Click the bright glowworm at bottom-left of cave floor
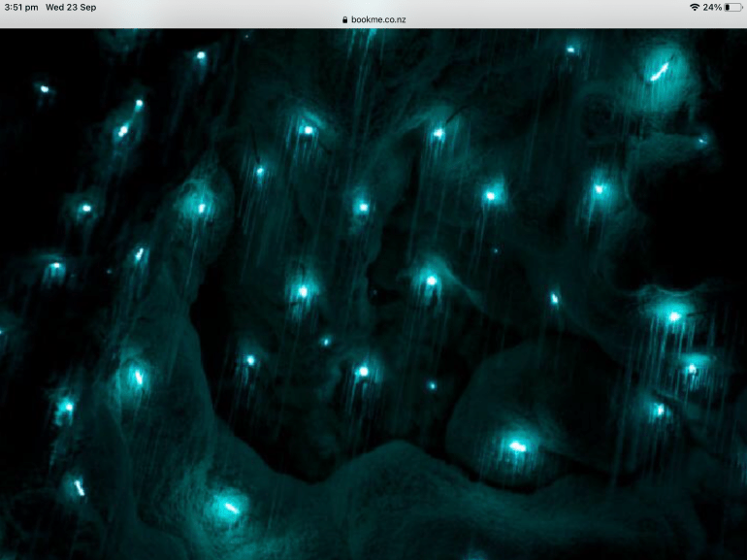The width and height of the screenshot is (747, 560). (x=230, y=506)
